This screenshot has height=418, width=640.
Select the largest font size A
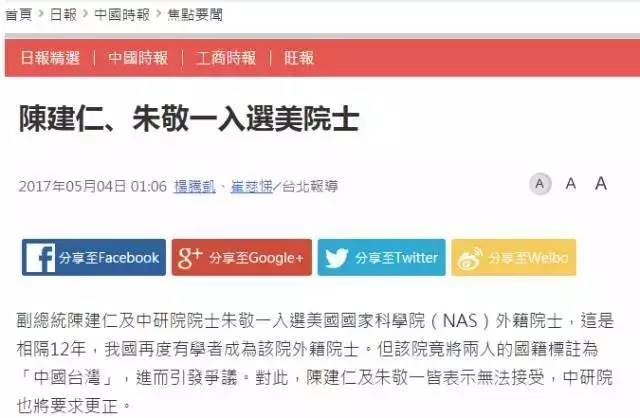[x=601, y=183]
